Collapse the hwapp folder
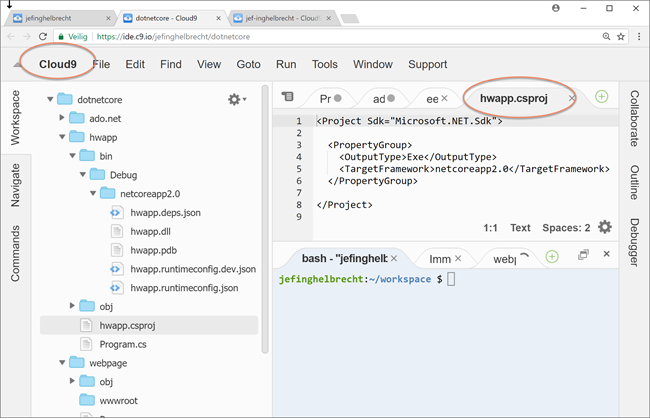Viewport: 650px width, 419px height. [62, 137]
